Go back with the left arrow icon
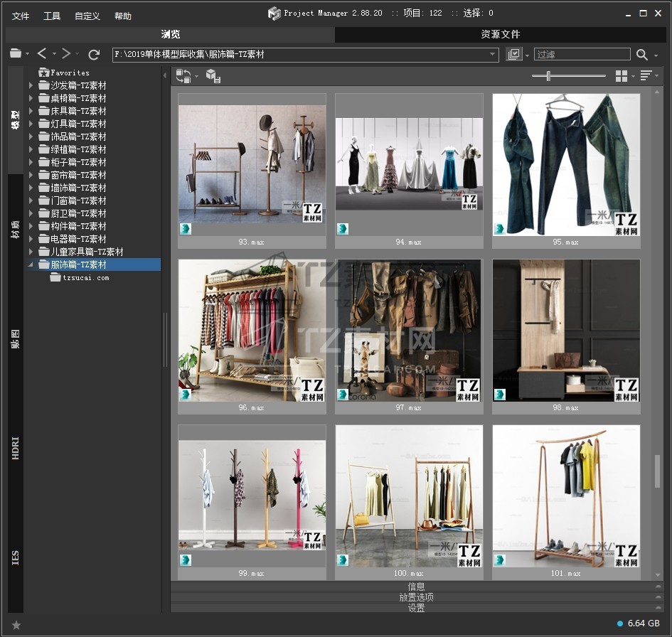672x637 pixels. (42, 54)
